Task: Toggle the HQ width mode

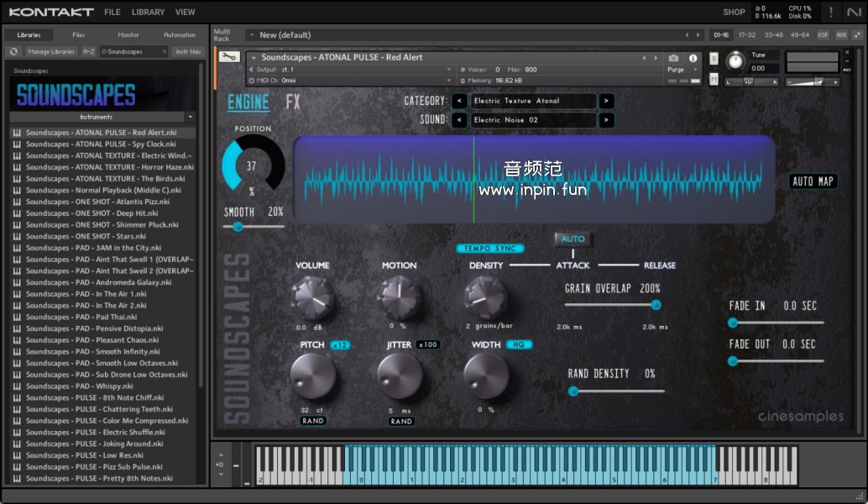Action: [519, 344]
